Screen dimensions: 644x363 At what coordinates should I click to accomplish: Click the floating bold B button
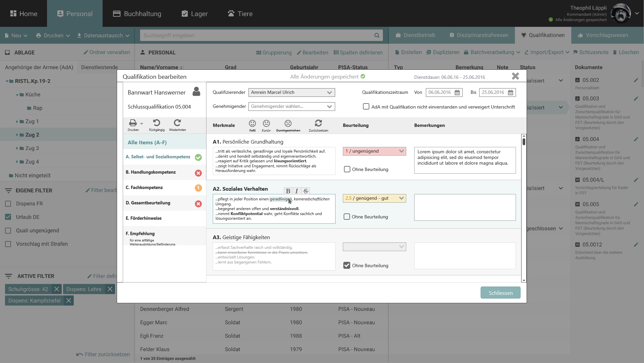[x=288, y=191]
